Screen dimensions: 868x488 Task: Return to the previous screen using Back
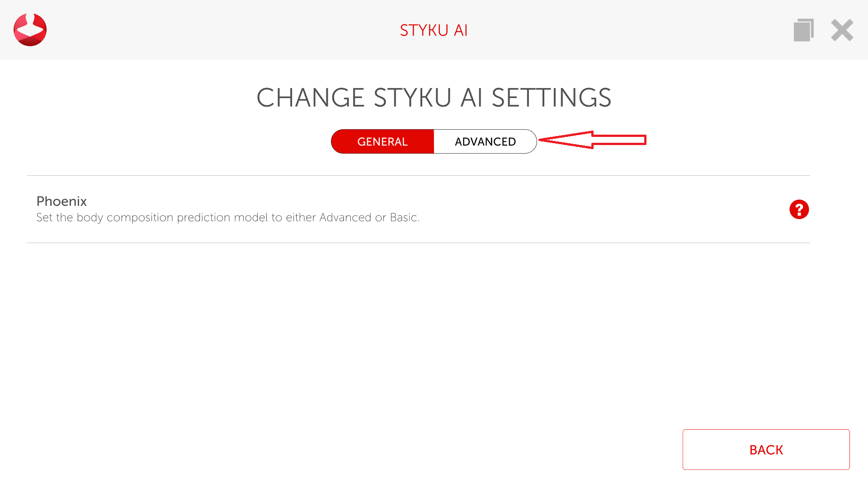click(x=766, y=450)
